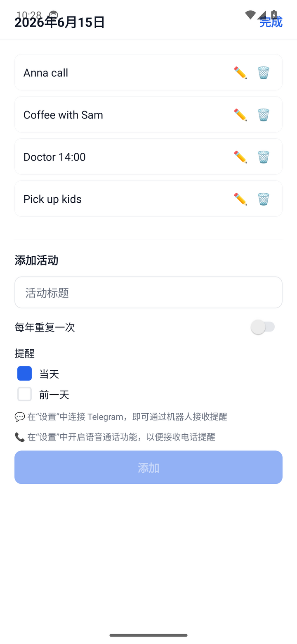This screenshot has height=644, width=297.
Task: Tap 完成 to finish
Action: tap(271, 21)
